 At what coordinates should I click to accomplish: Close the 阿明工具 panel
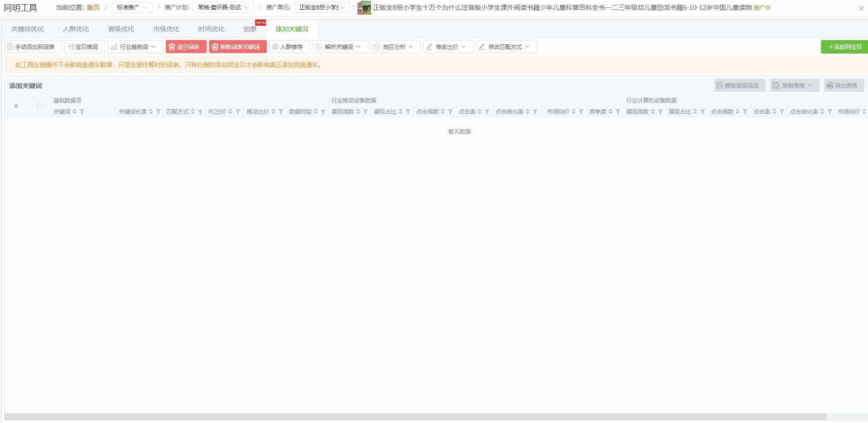coord(861,8)
